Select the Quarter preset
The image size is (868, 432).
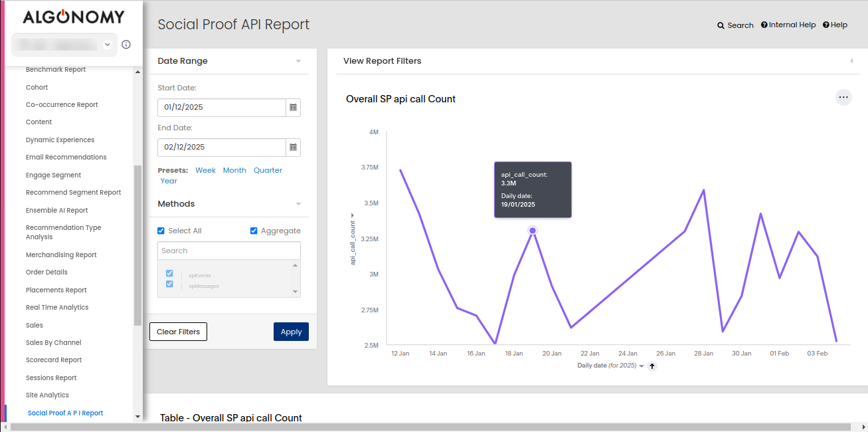[268, 170]
